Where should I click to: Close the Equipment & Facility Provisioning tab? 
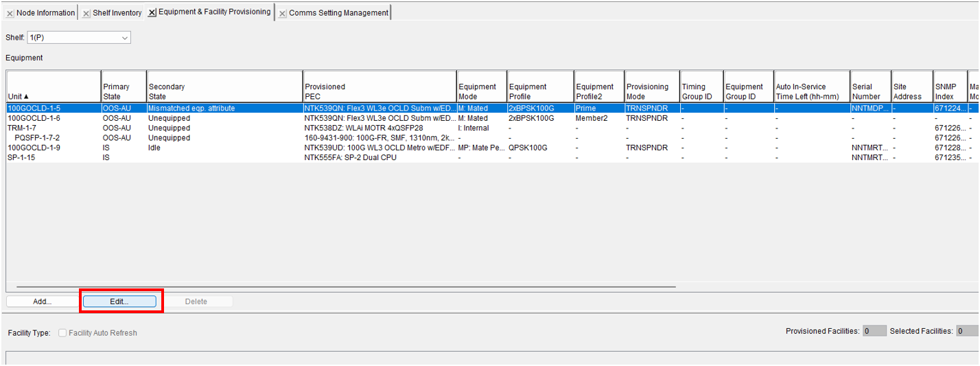152,12
